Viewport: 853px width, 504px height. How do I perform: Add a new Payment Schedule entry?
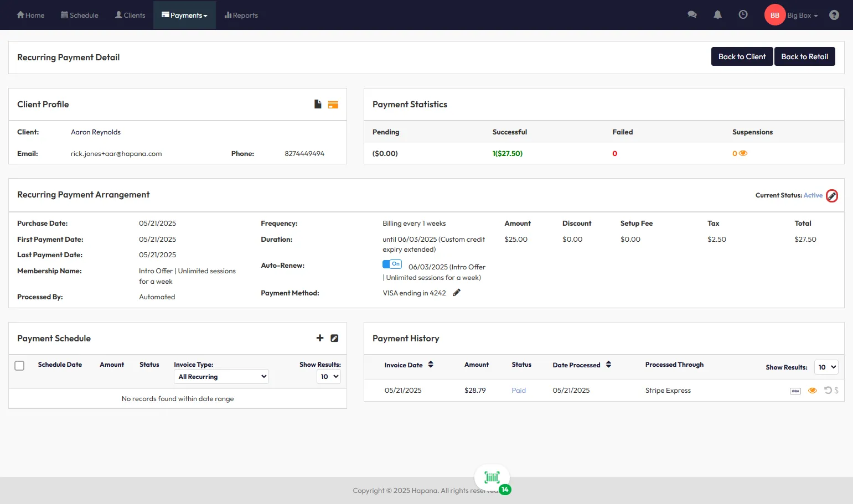point(320,338)
